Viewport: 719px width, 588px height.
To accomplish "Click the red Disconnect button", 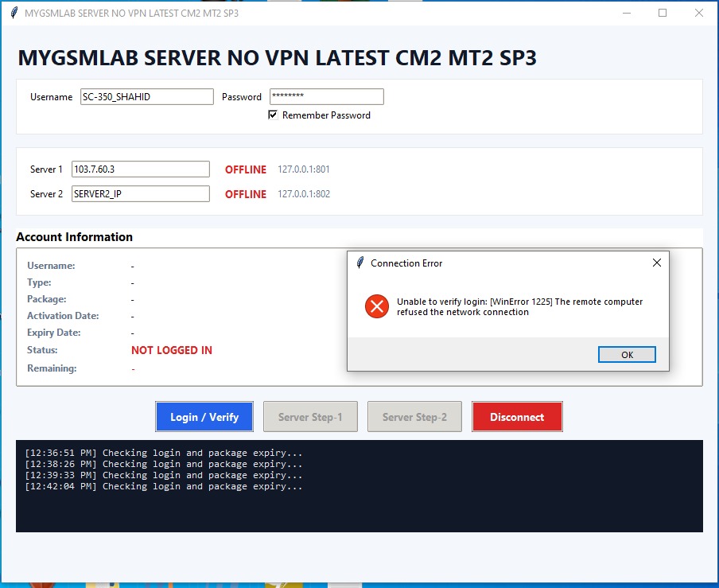I will tap(517, 416).
